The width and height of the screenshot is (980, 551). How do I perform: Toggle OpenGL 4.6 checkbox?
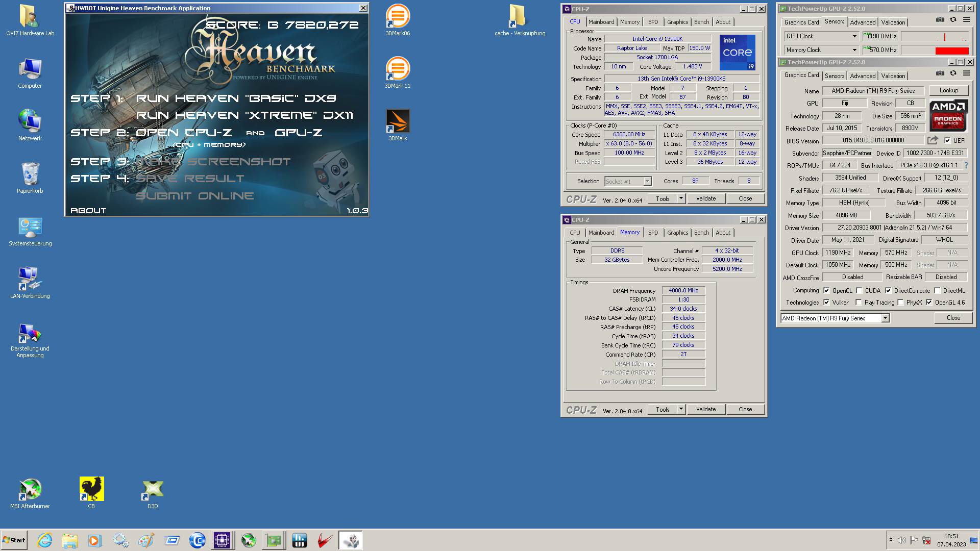[929, 302]
